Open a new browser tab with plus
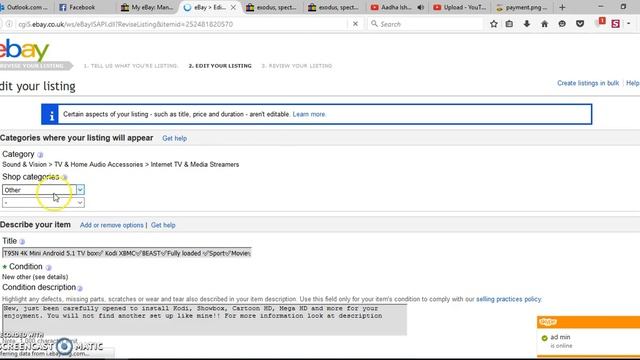Screen dimensions: 640x360 click(562, 7)
